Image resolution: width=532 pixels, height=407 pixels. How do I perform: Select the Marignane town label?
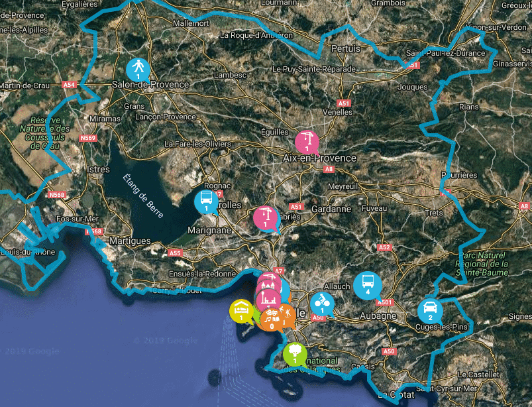[209, 231]
